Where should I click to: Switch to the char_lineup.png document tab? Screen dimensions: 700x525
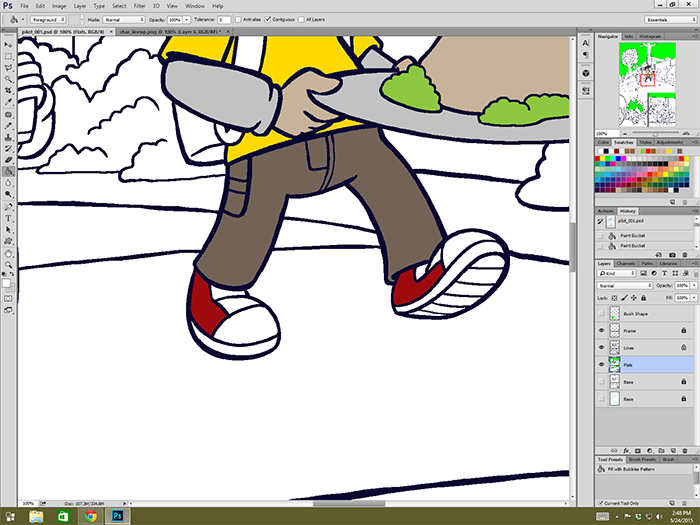[x=173, y=32]
